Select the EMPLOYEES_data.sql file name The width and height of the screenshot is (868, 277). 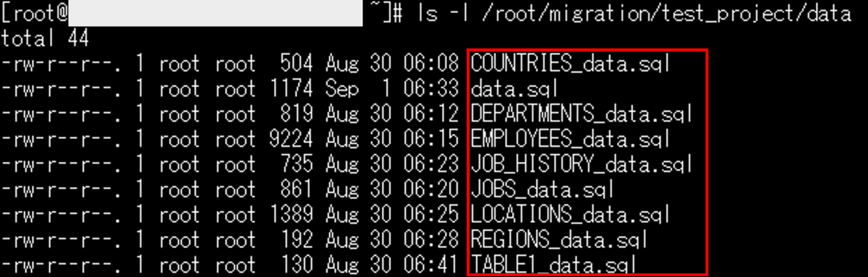tap(571, 140)
